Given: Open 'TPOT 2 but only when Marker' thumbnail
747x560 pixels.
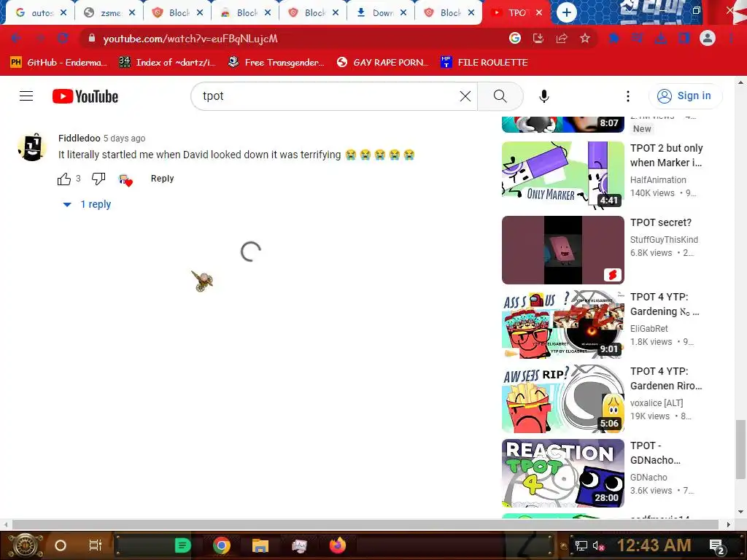Looking at the screenshot, I should coord(562,175).
